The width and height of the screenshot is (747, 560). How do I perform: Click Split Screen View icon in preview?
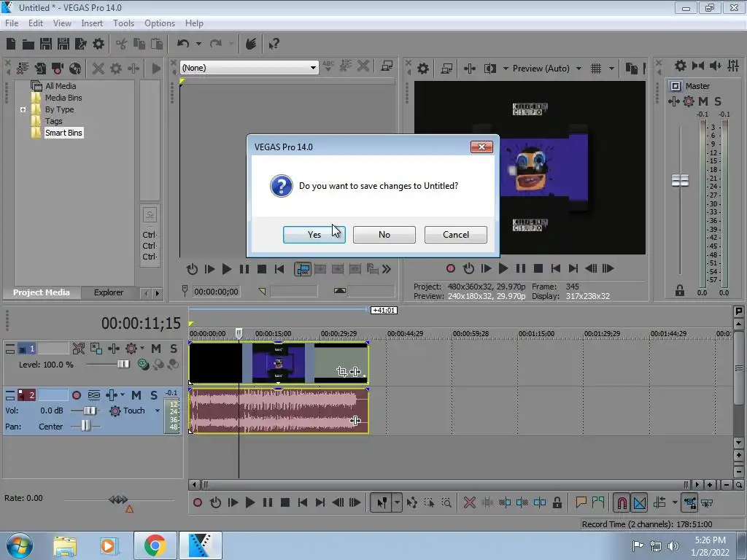click(x=490, y=69)
